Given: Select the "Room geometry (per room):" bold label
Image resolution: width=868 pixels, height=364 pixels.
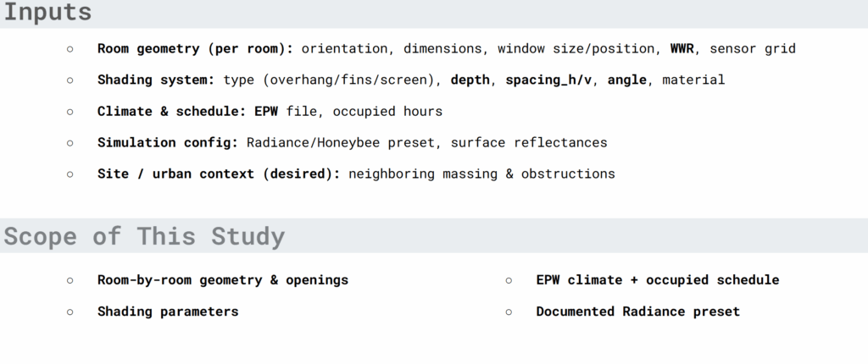Looking at the screenshot, I should tap(195, 48).
